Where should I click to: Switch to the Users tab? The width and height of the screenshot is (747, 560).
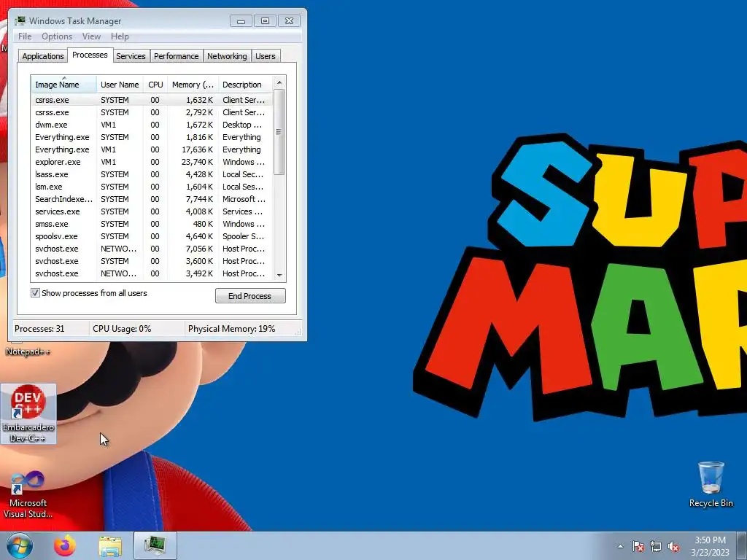(x=266, y=56)
